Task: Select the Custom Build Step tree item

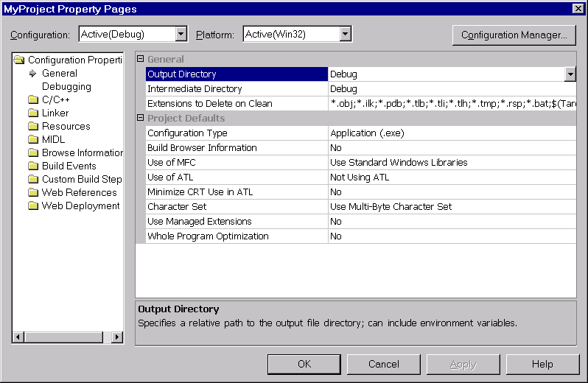Action: click(x=82, y=180)
